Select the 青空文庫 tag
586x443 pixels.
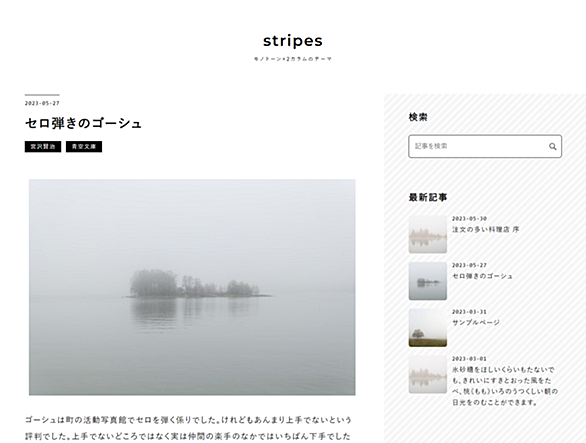pos(84,147)
